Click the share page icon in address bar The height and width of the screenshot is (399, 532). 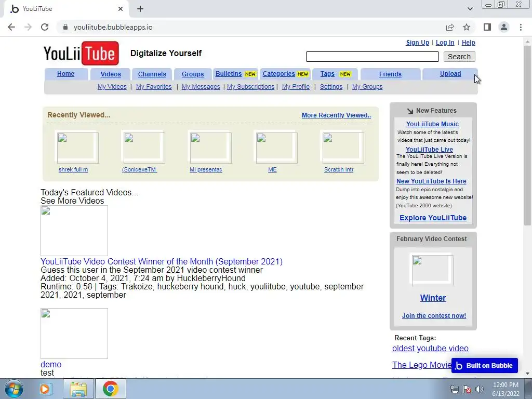coord(450,27)
